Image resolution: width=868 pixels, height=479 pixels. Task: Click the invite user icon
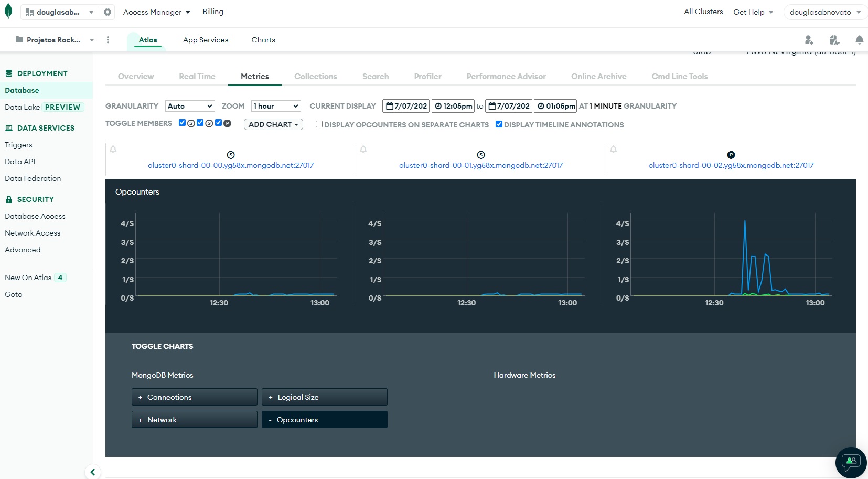point(809,40)
